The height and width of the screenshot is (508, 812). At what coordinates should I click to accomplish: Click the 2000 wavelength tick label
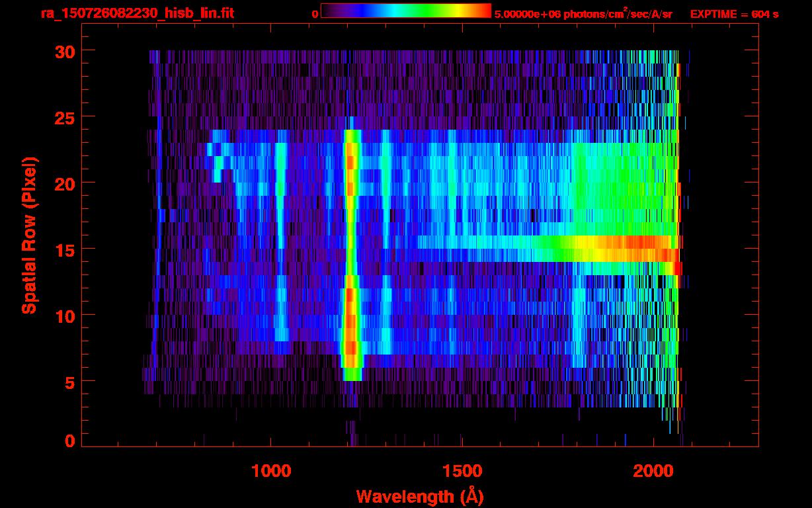coord(653,471)
